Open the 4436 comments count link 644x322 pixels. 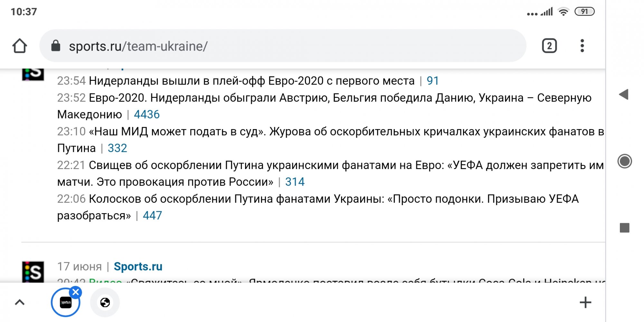pyautogui.click(x=147, y=115)
